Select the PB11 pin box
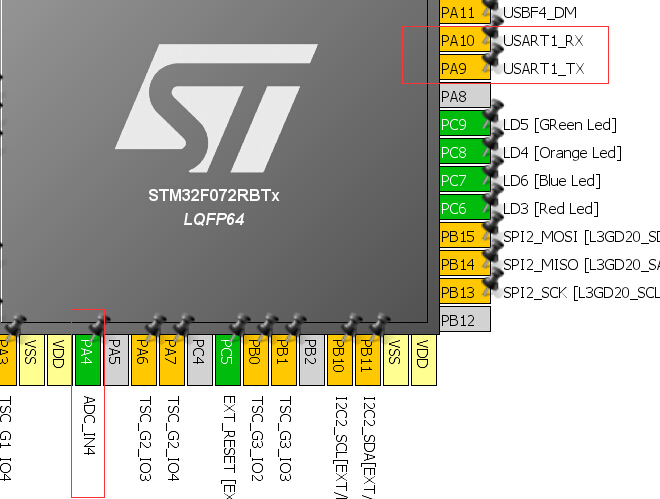Screen dimensions: 660x499 pyautogui.click(x=367, y=360)
